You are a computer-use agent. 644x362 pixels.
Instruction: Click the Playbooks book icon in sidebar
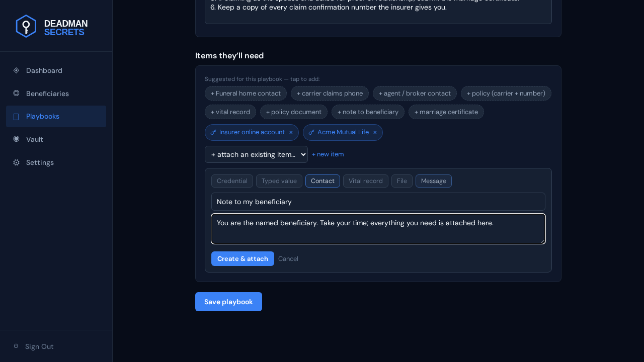[x=16, y=117]
